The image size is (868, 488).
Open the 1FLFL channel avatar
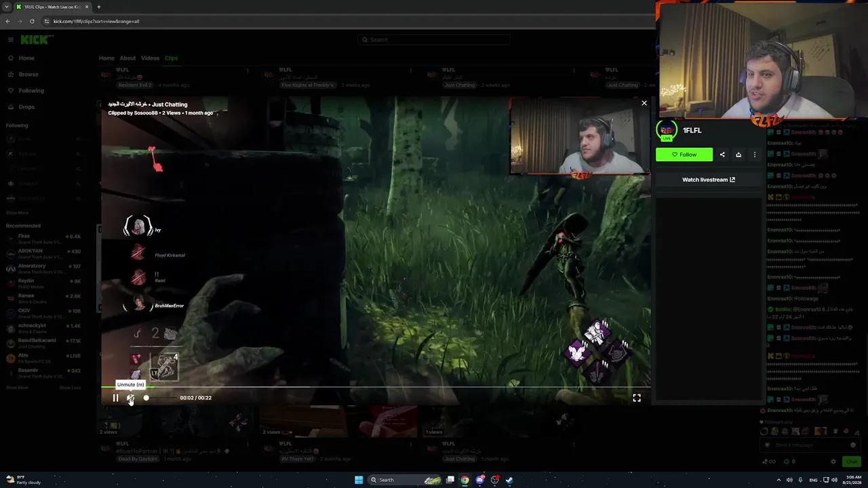667,130
